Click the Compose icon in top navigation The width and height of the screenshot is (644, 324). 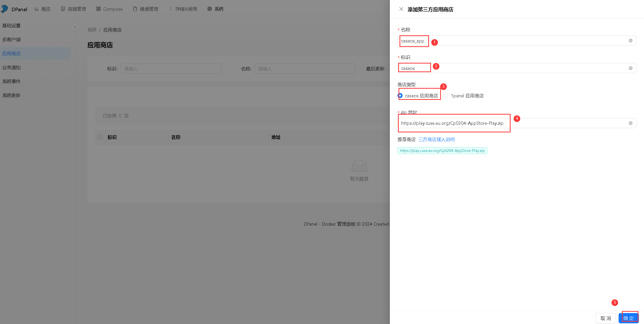point(99,9)
